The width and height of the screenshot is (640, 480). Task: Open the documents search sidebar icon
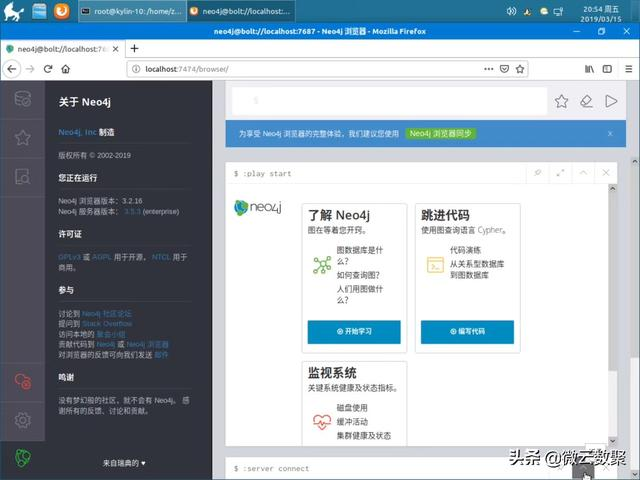(22, 176)
